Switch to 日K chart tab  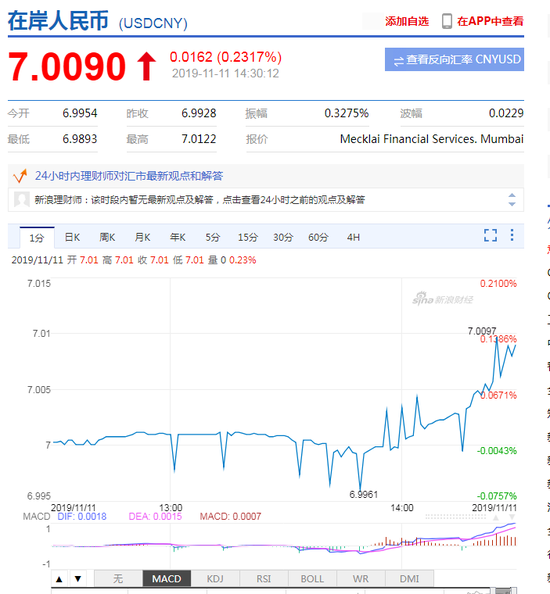pos(72,238)
